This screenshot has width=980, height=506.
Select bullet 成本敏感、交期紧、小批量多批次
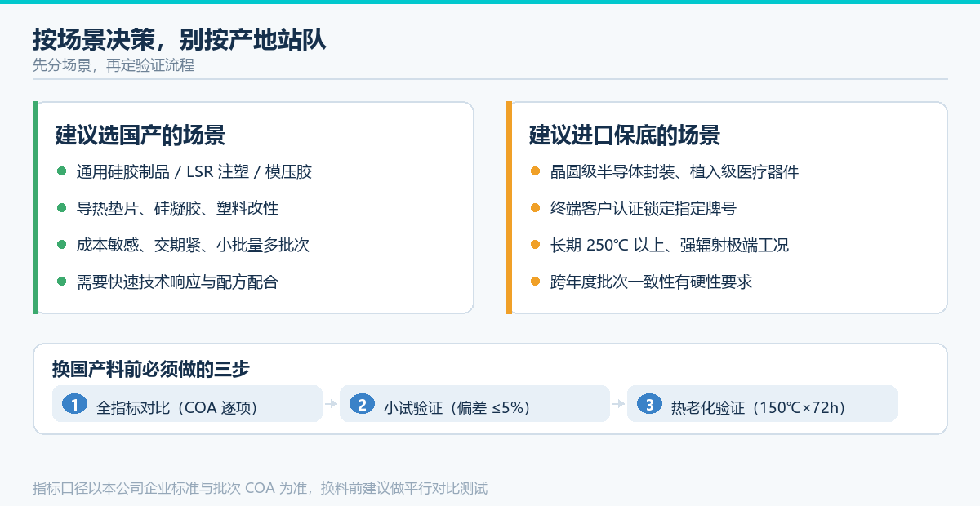(x=194, y=246)
